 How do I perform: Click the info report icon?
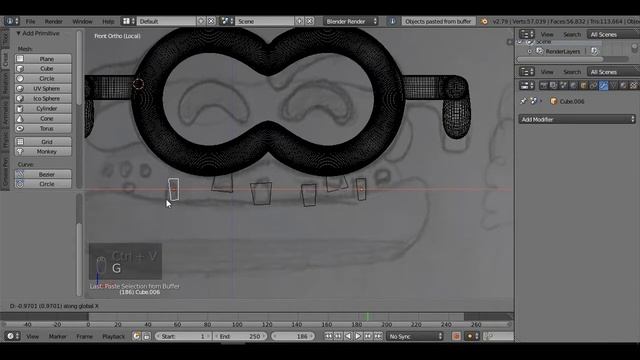pyautogui.click(x=392, y=21)
